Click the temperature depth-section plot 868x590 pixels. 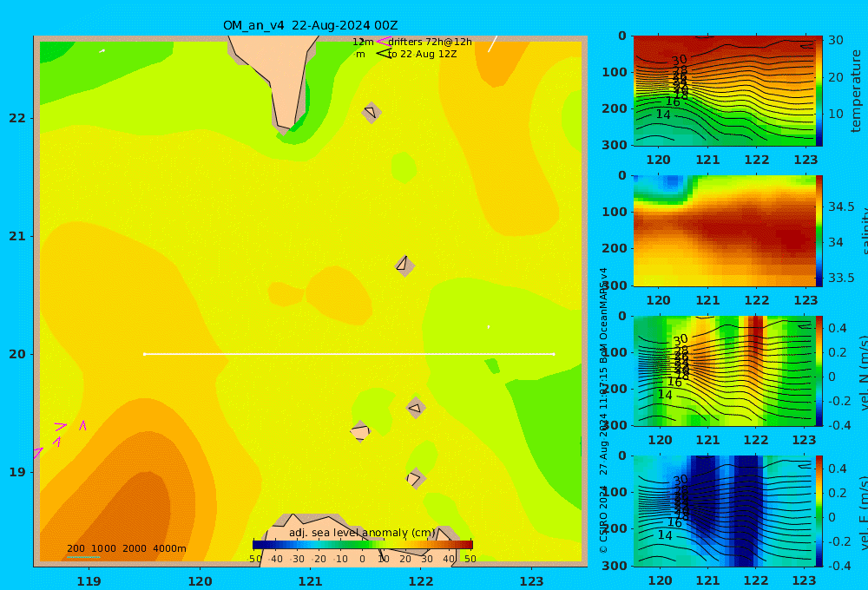[x=724, y=91]
